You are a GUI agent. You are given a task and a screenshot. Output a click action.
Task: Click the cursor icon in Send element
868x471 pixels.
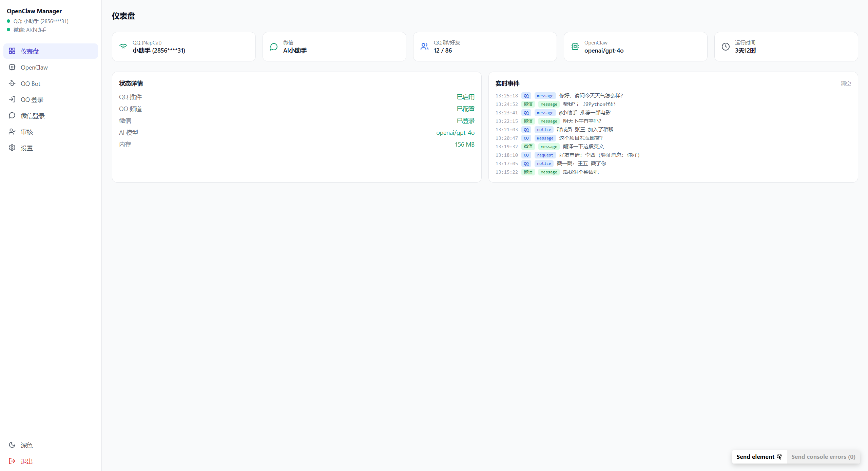[779, 457]
